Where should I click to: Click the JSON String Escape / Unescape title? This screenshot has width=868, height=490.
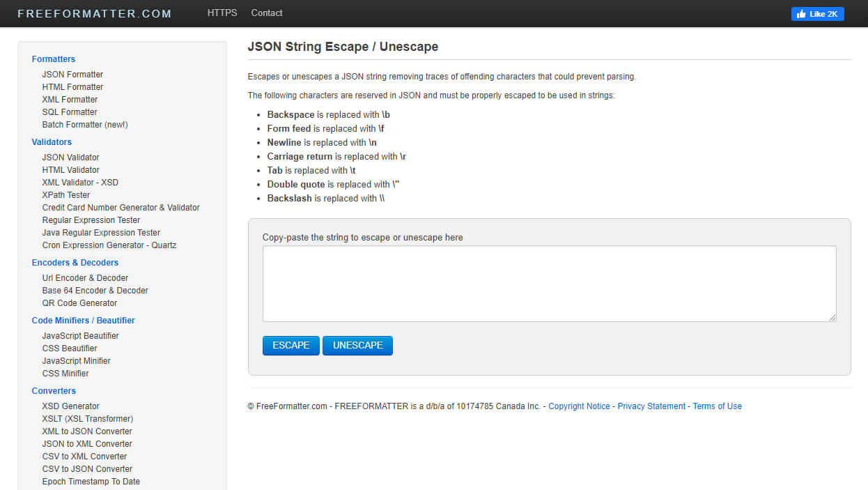click(343, 47)
